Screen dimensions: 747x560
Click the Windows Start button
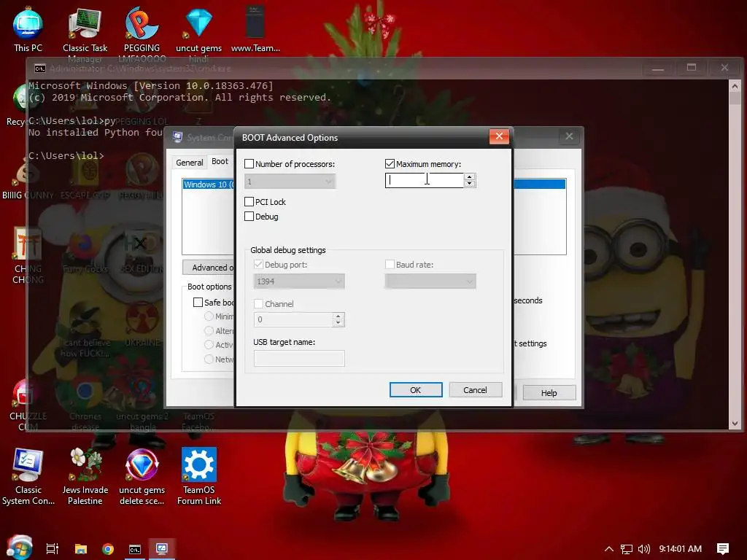pos(20,548)
